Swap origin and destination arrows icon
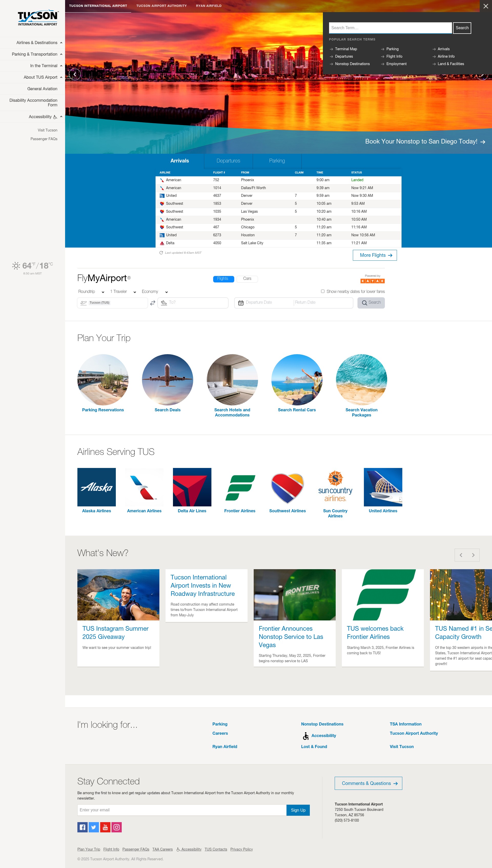This screenshot has height=868, width=492. 153,303
